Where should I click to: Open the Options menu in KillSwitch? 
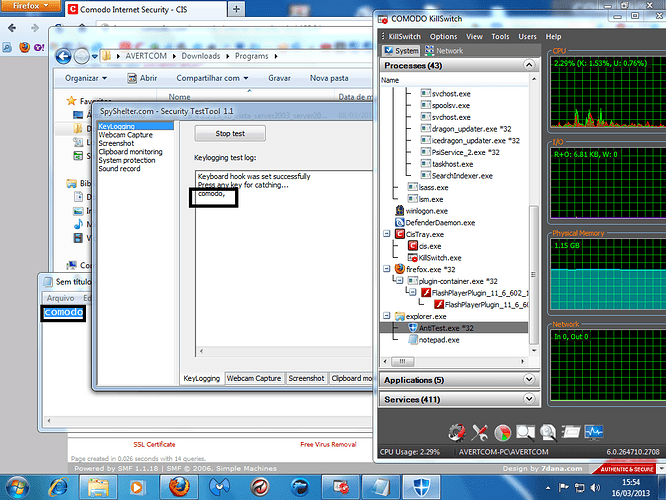(x=443, y=37)
